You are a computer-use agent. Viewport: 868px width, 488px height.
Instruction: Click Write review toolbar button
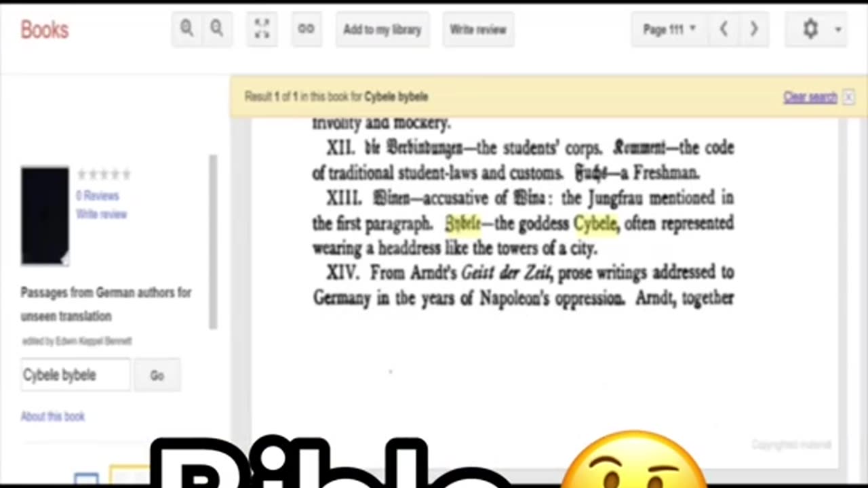478,29
